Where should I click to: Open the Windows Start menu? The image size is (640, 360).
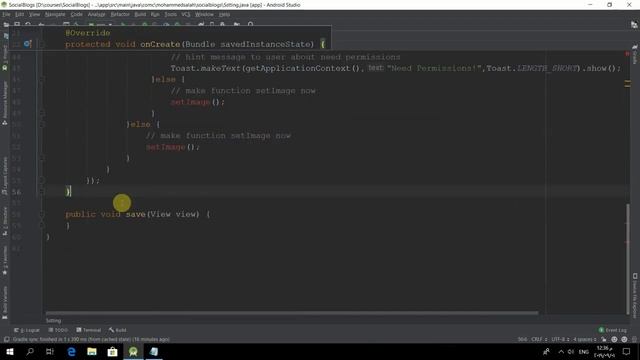pos(10,351)
